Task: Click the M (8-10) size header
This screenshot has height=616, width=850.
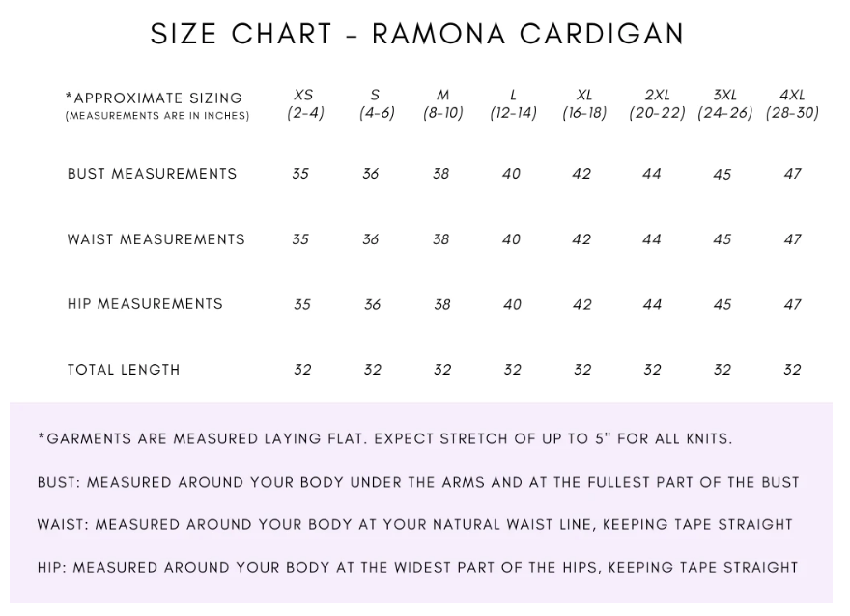Action: coord(442,103)
